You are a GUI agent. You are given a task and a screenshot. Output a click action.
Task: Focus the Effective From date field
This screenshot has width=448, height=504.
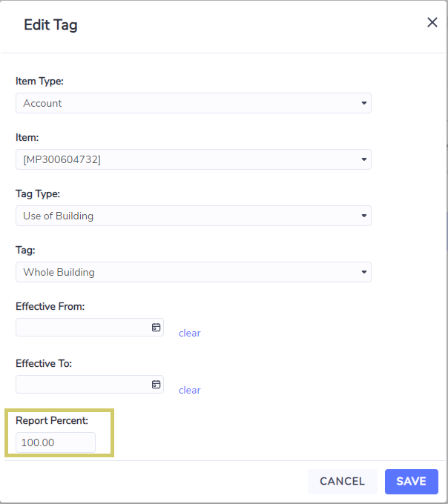pos(90,327)
